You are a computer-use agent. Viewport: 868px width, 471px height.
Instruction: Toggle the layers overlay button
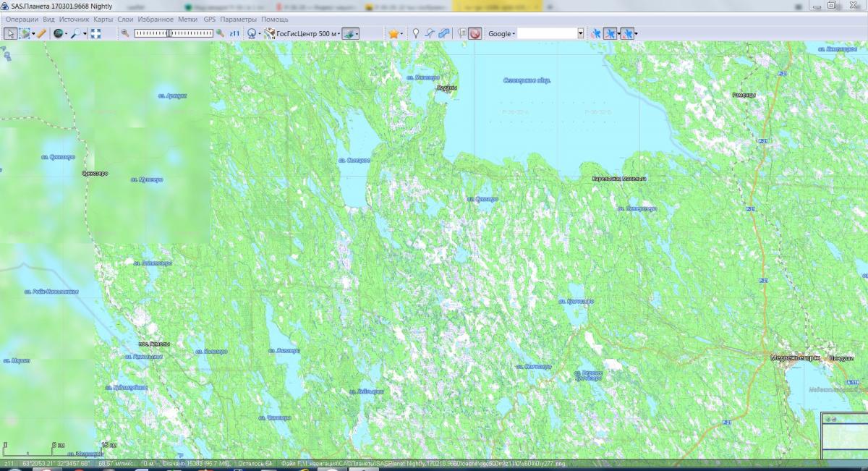pyautogui.click(x=349, y=33)
